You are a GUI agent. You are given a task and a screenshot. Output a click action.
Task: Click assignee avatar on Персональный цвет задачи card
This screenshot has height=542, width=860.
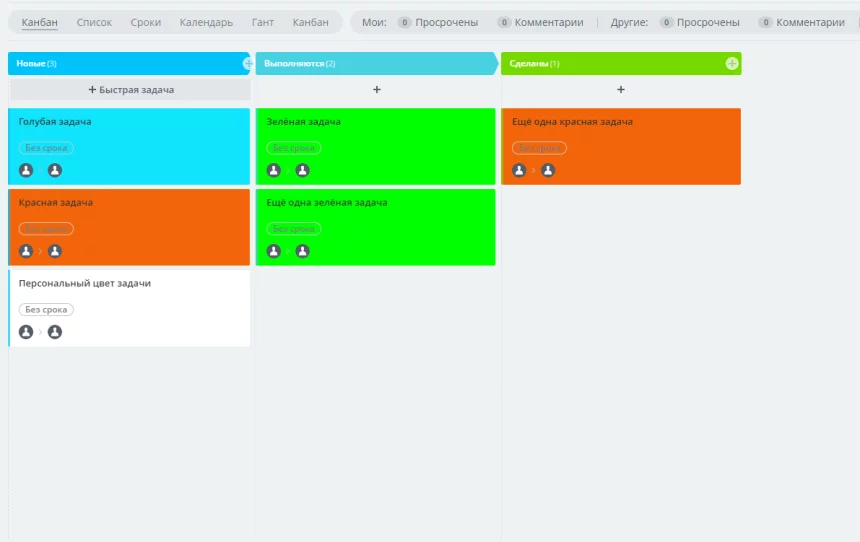(x=55, y=332)
